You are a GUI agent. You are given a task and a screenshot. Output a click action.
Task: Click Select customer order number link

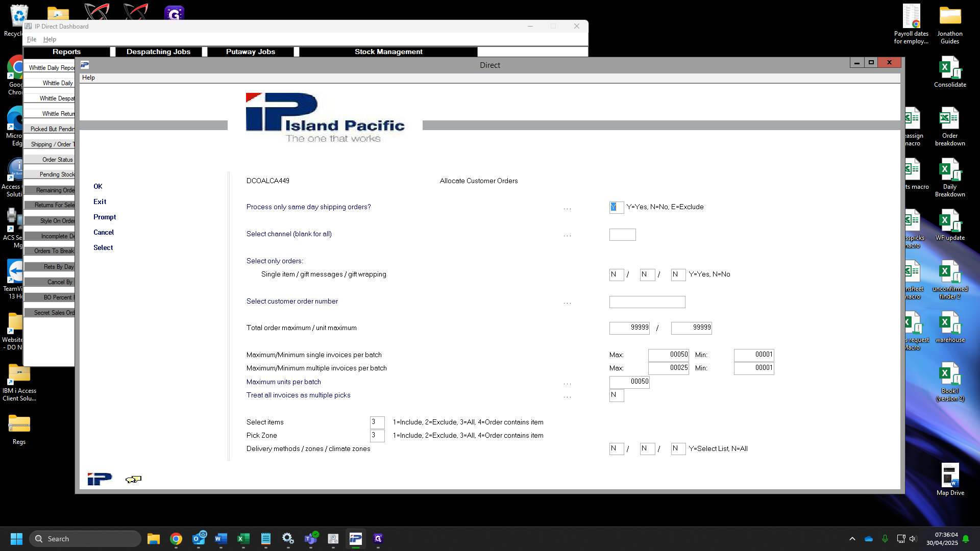292,301
